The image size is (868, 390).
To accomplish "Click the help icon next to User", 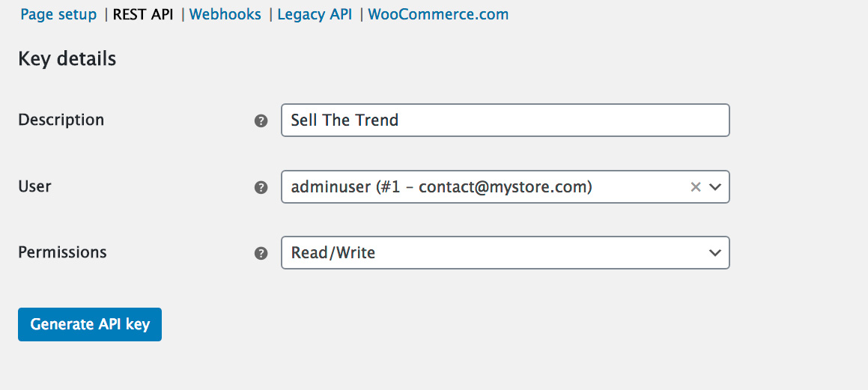I will (x=261, y=187).
